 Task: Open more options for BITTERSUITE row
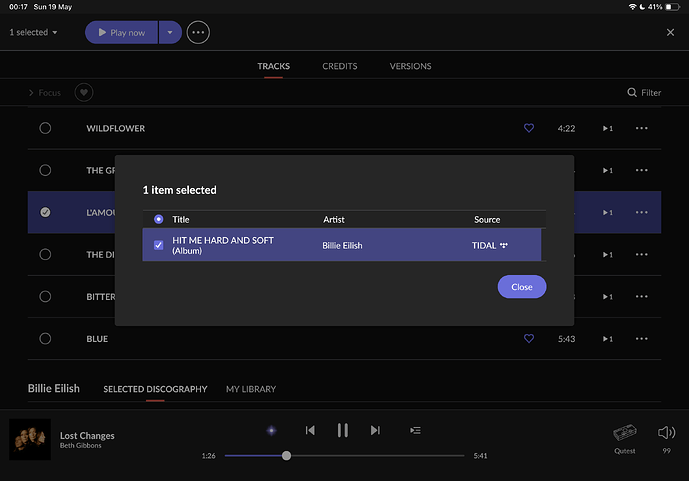[x=642, y=297]
